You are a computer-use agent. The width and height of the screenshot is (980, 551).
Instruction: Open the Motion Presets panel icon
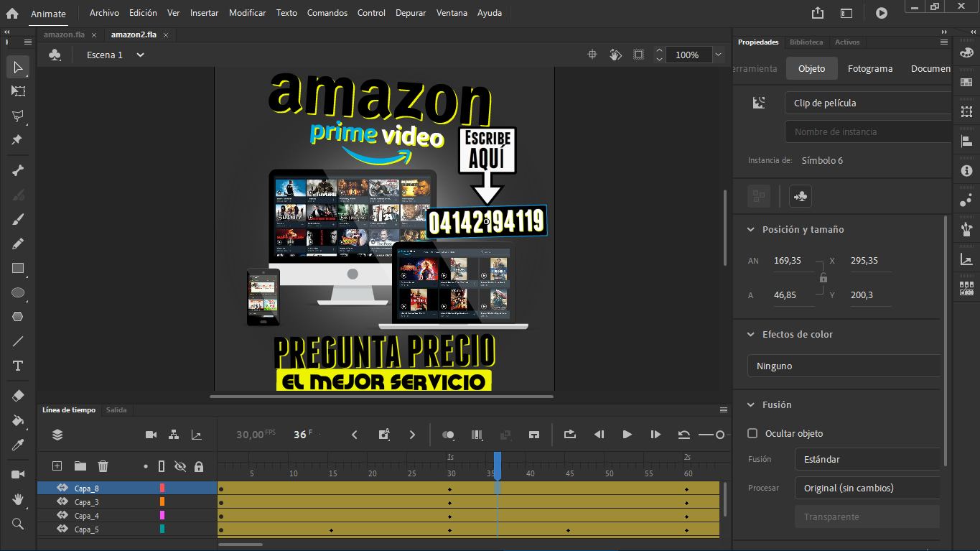(966, 200)
